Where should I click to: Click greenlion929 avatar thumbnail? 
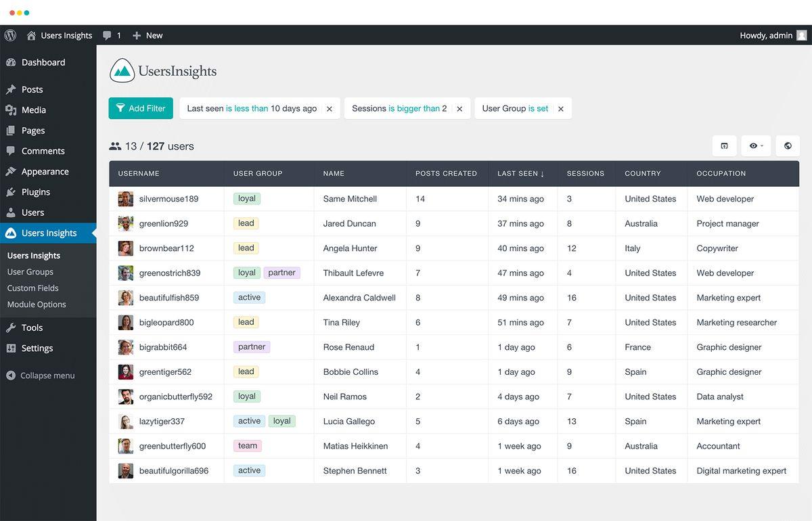coord(126,223)
